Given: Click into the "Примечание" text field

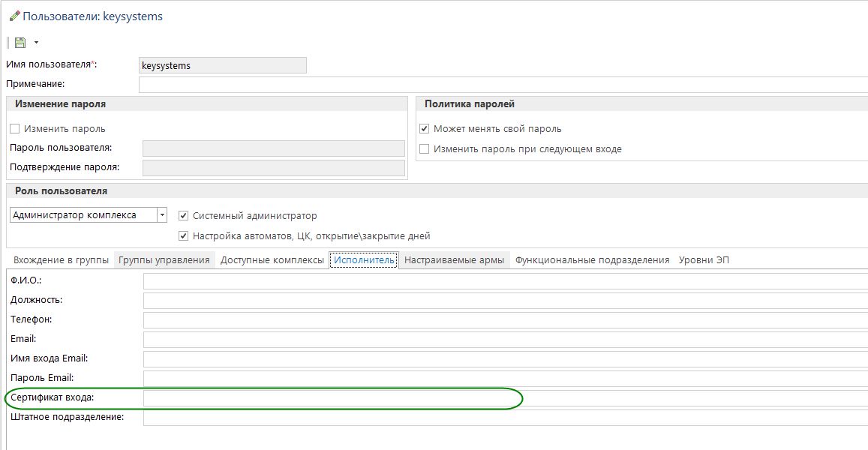Looking at the screenshot, I should click(x=503, y=84).
